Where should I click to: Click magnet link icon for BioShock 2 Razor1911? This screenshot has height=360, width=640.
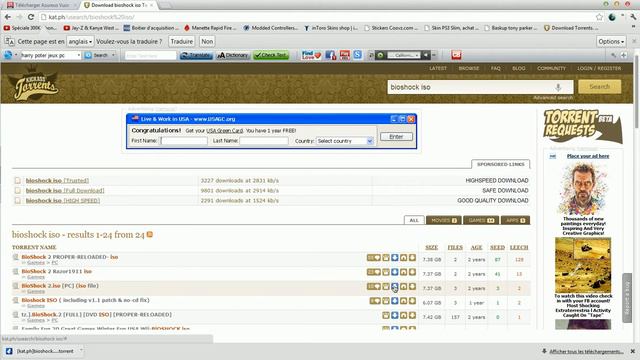(x=403, y=272)
